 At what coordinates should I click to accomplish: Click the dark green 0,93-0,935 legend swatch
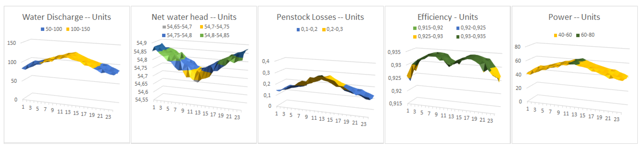pyautogui.click(x=458, y=37)
